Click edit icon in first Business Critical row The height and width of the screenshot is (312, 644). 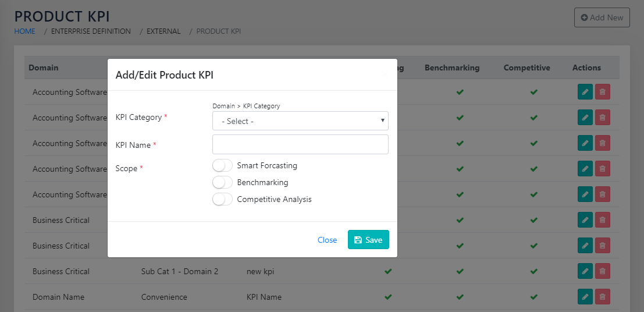point(585,220)
